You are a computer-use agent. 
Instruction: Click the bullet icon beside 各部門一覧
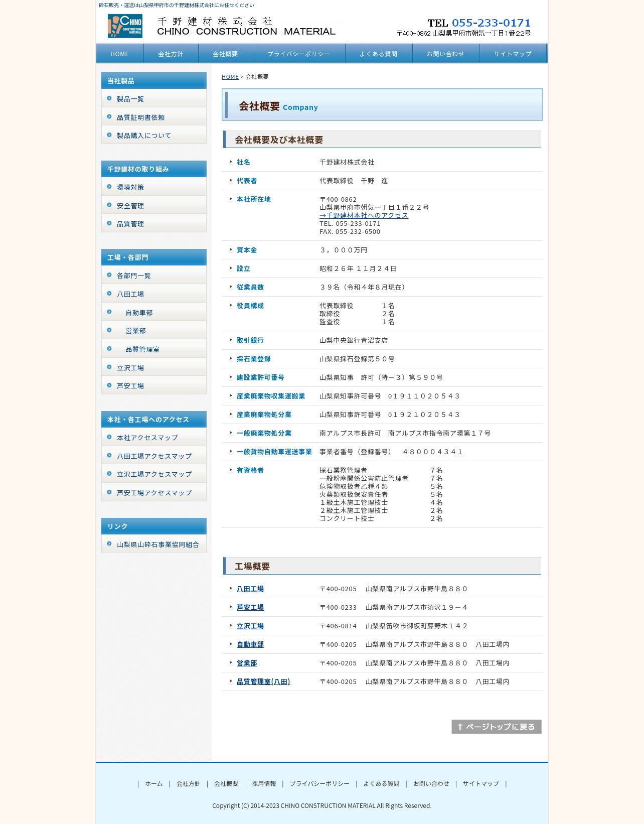109,275
